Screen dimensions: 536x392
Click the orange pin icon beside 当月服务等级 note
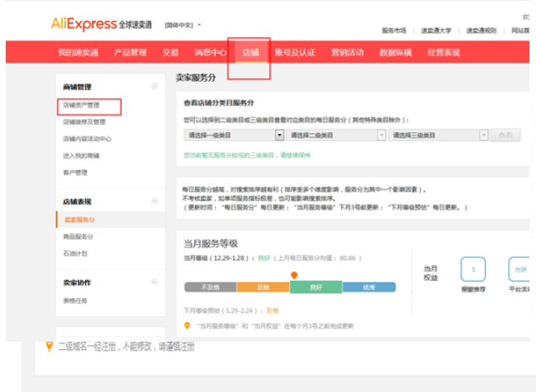point(187,325)
